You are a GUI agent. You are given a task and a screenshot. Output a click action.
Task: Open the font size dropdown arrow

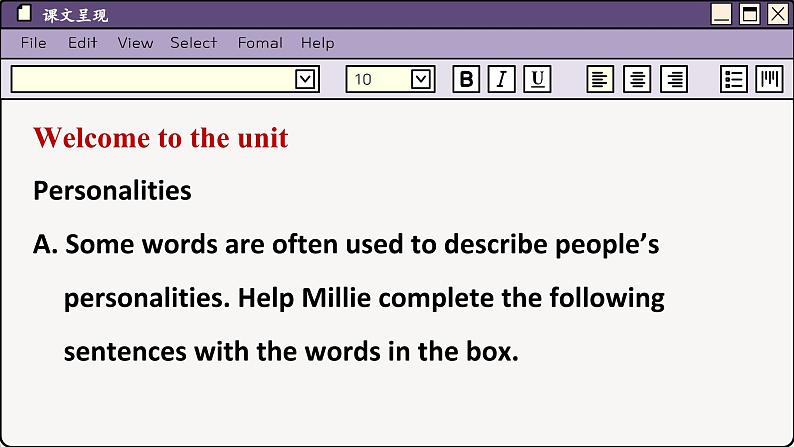click(421, 79)
